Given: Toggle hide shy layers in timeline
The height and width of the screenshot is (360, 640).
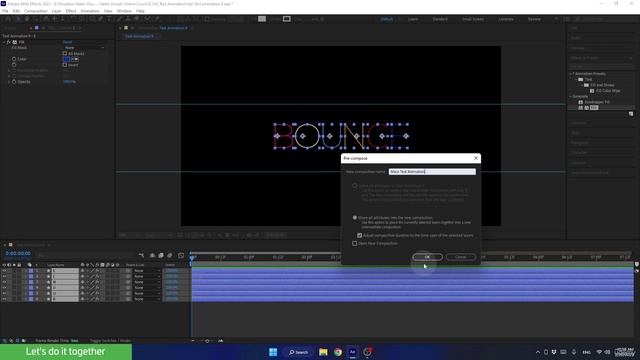Looking at the screenshot, I should (x=152, y=256).
